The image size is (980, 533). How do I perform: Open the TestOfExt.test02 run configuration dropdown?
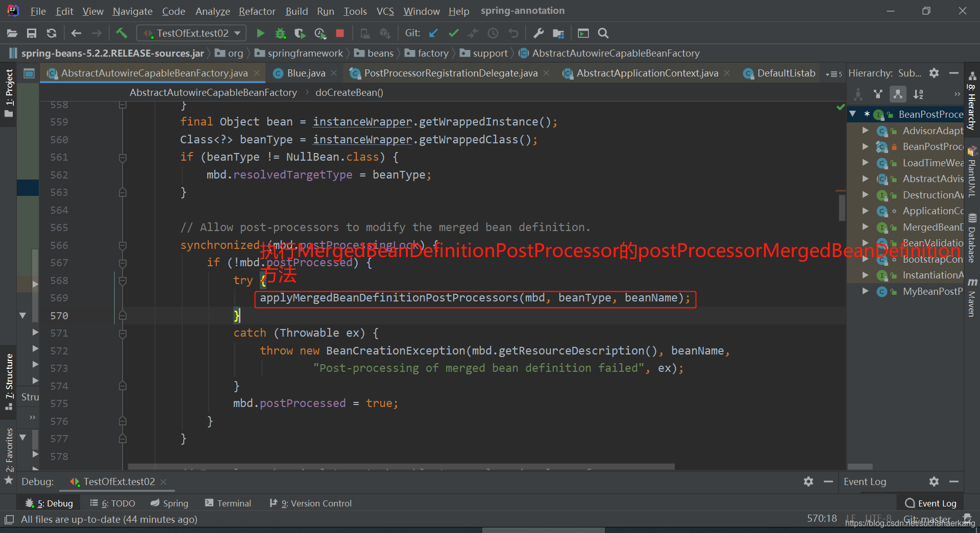click(191, 33)
